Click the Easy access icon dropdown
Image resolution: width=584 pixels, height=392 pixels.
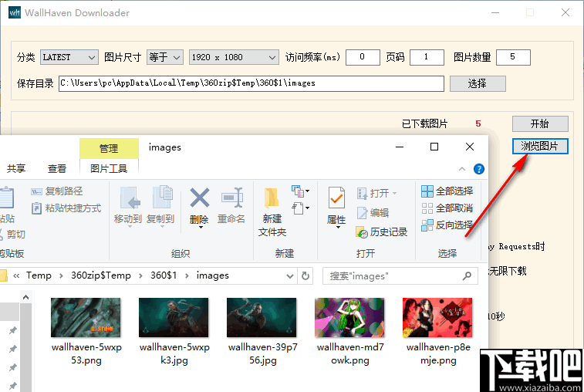tap(301, 208)
